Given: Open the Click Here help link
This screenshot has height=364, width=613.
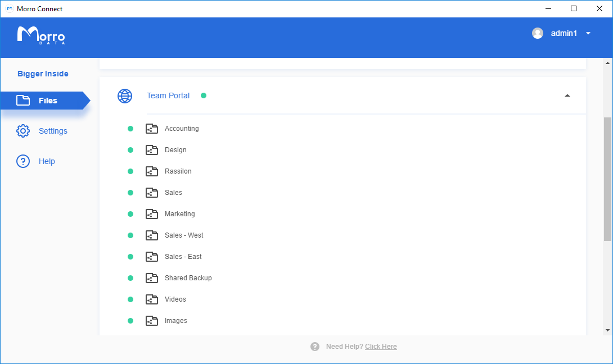Looking at the screenshot, I should click(x=381, y=346).
